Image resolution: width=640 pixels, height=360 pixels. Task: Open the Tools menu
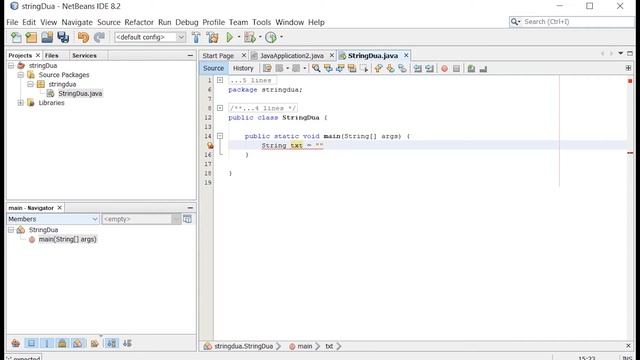pyautogui.click(x=261, y=22)
